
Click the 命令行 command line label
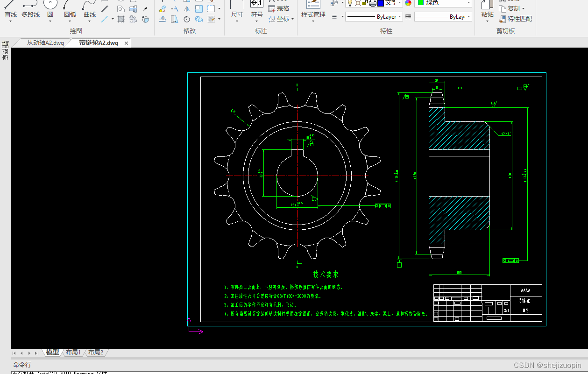tap(22, 365)
